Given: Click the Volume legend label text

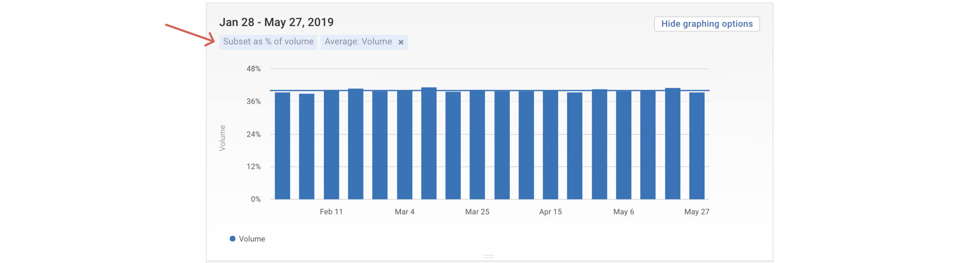Looking at the screenshot, I should coord(252,239).
